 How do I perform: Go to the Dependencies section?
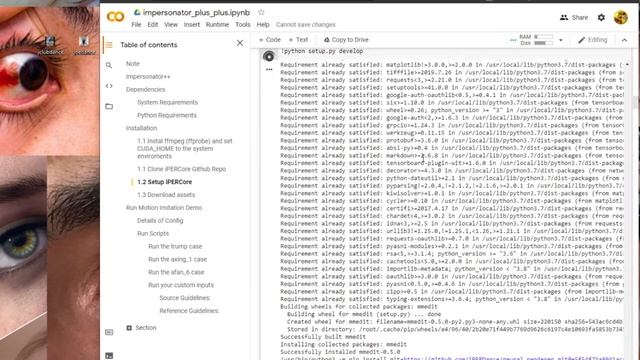146,89
